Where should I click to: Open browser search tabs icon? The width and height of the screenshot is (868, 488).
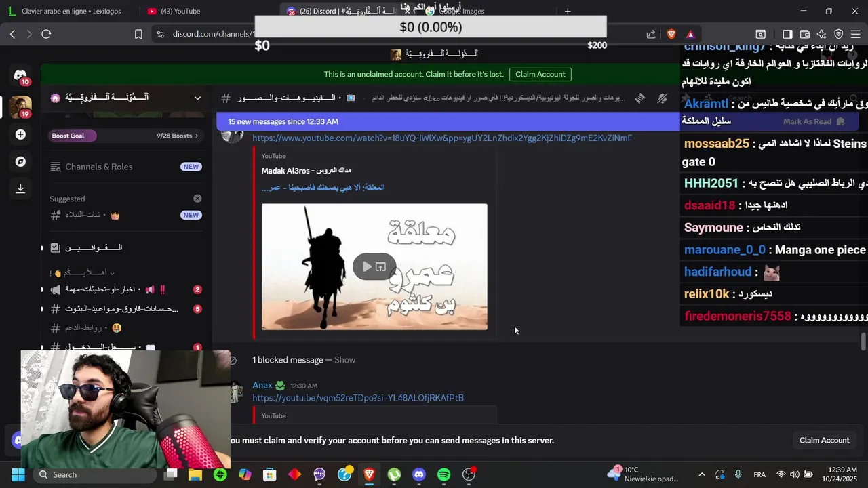[x=761, y=34]
